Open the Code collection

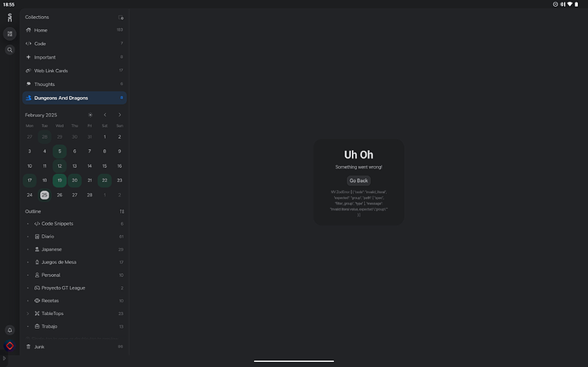[x=74, y=43]
